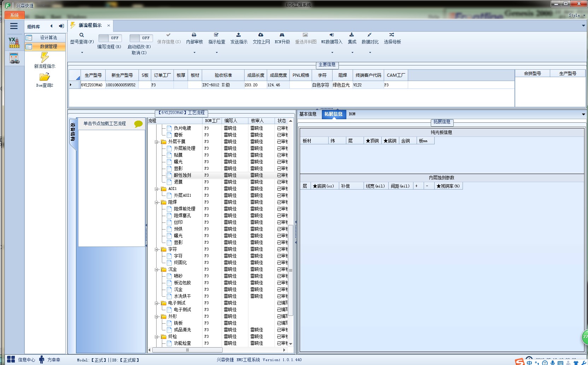The height and width of the screenshot is (365, 588).
Task: Open the Bom查询2 folder icon
Action: 45,77
